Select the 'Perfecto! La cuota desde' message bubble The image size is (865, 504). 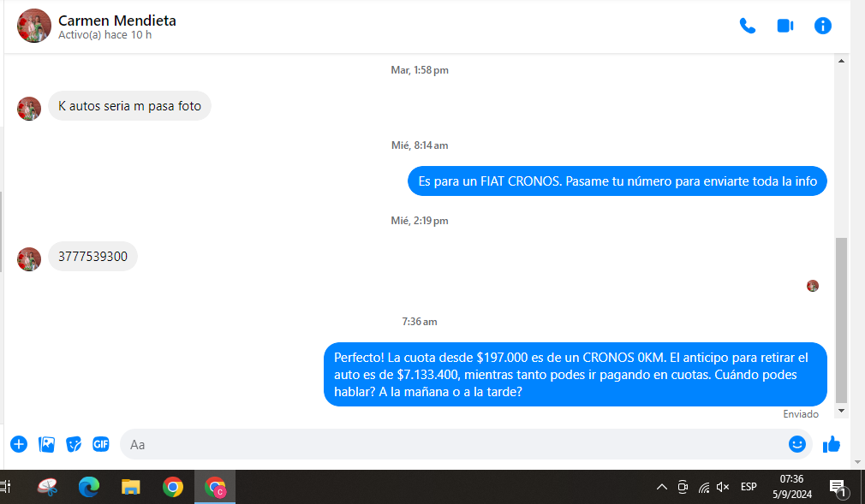(x=576, y=375)
